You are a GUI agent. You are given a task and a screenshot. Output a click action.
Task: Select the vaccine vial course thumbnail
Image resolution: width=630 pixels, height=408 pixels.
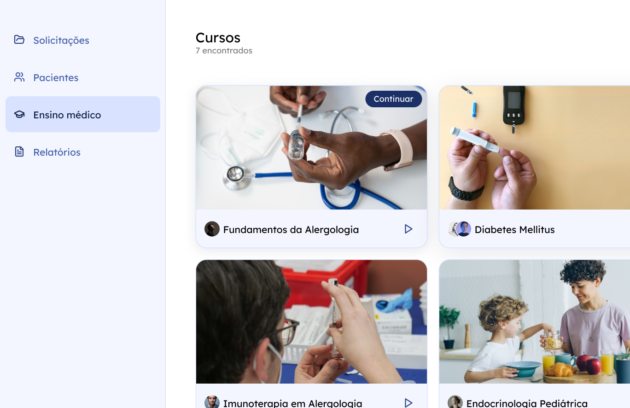(x=311, y=322)
